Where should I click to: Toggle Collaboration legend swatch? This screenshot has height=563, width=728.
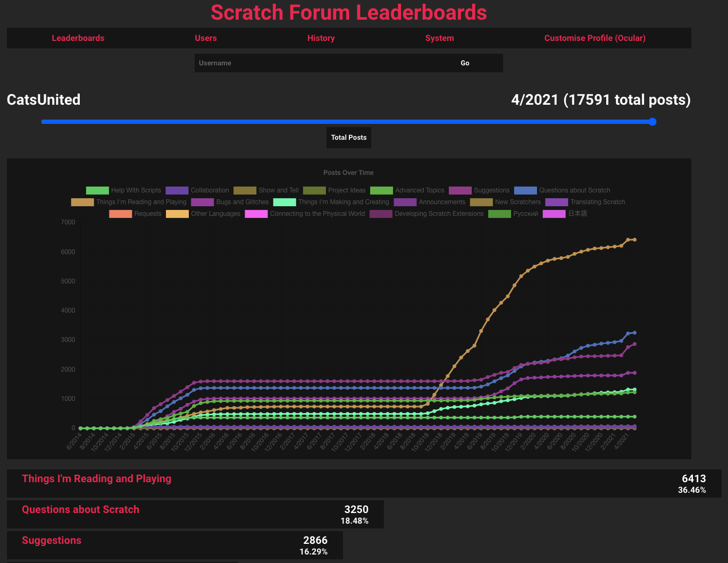177,190
